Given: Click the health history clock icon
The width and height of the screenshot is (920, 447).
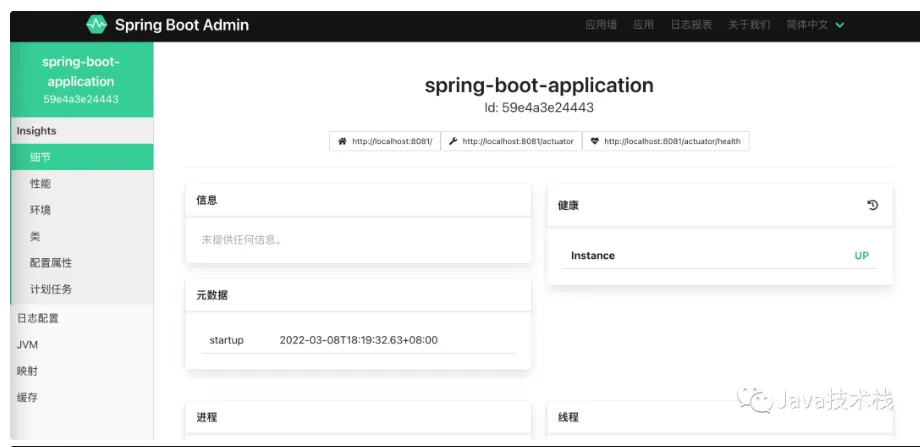Looking at the screenshot, I should (x=872, y=205).
